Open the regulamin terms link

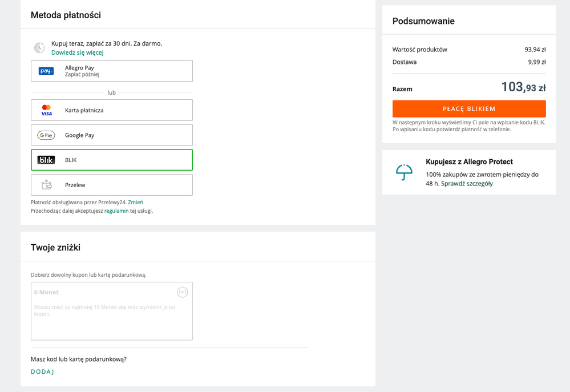(x=116, y=211)
